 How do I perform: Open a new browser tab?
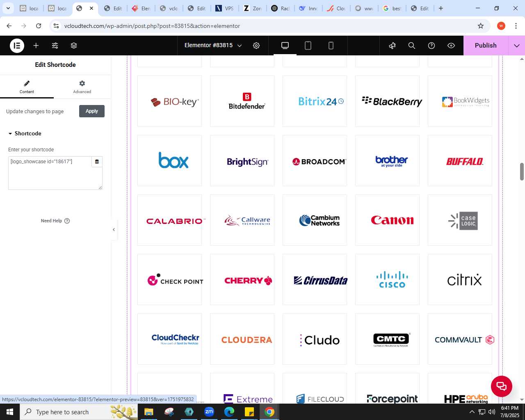pos(441,8)
